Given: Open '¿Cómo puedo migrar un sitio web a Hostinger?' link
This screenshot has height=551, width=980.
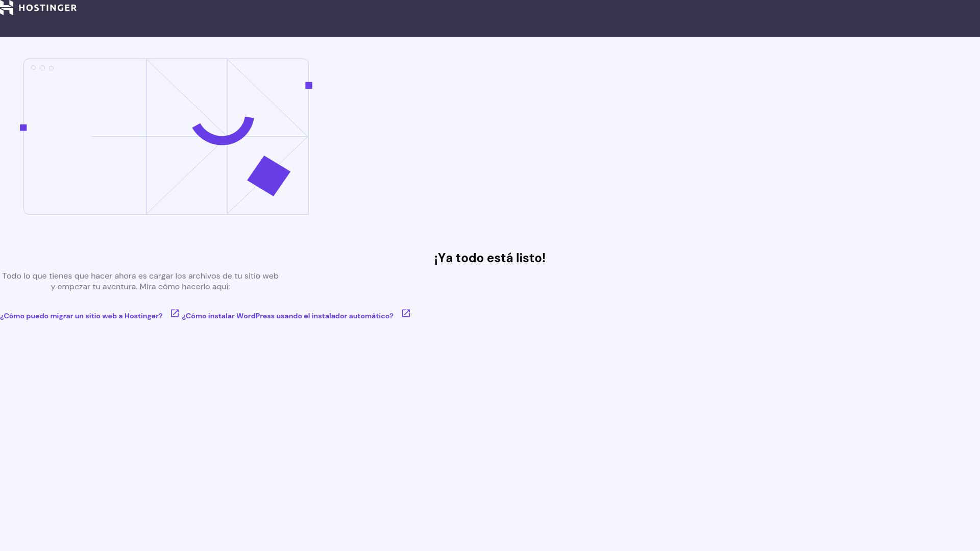Looking at the screenshot, I should coord(81,316).
